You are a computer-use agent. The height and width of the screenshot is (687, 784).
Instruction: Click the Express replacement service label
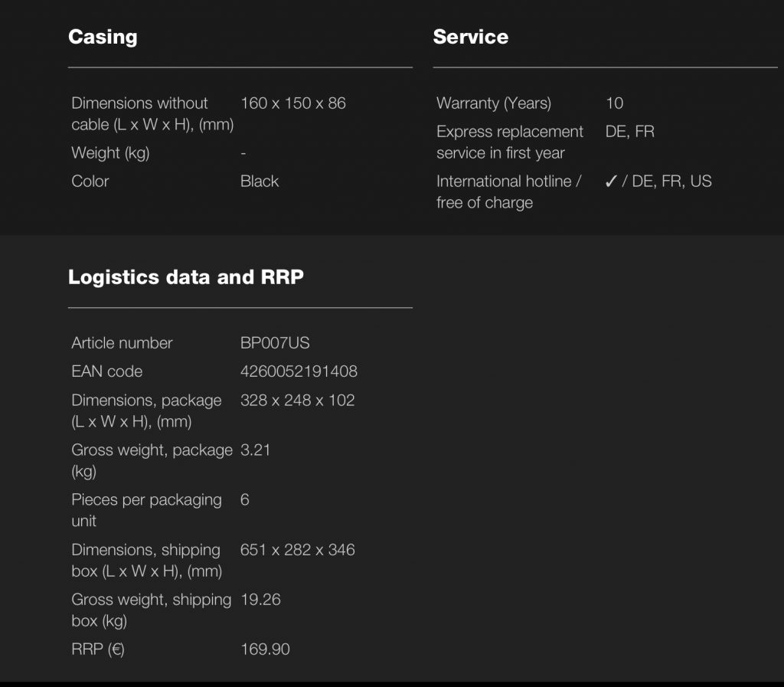coord(509,142)
